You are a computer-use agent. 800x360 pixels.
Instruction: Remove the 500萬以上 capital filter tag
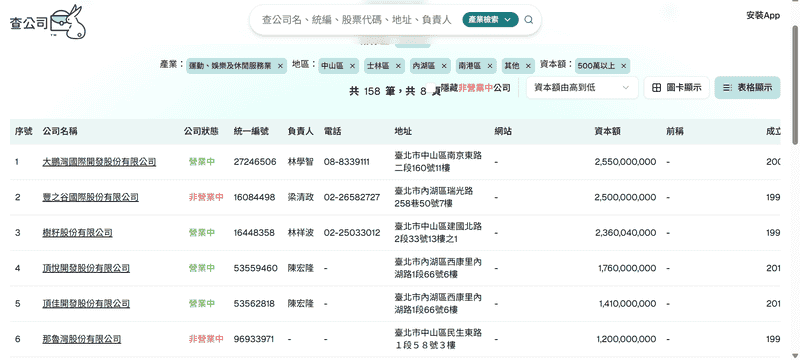click(x=623, y=66)
